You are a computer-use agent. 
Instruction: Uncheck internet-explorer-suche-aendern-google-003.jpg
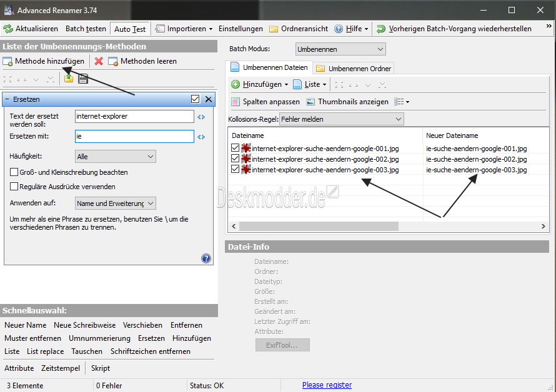click(x=235, y=169)
